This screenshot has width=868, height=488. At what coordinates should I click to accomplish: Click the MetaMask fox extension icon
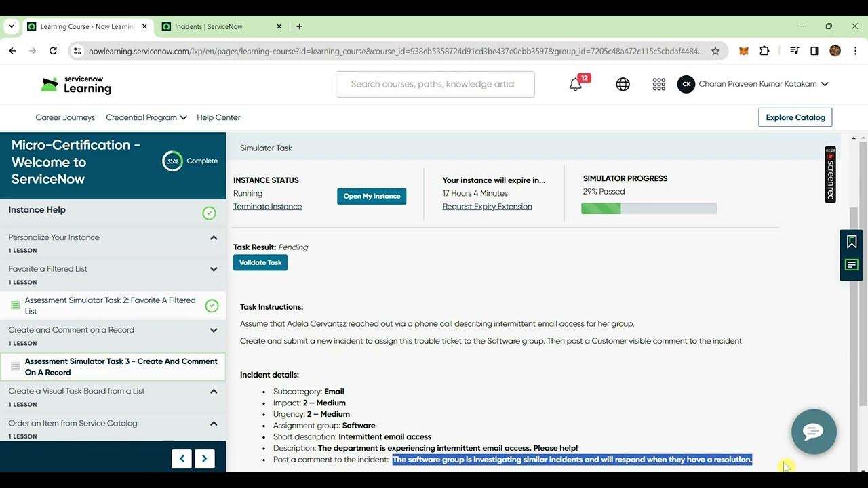point(744,51)
